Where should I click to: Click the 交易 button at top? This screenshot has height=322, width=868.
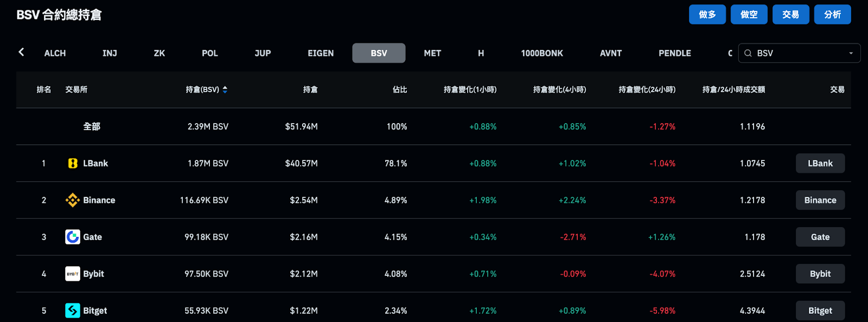pyautogui.click(x=790, y=15)
